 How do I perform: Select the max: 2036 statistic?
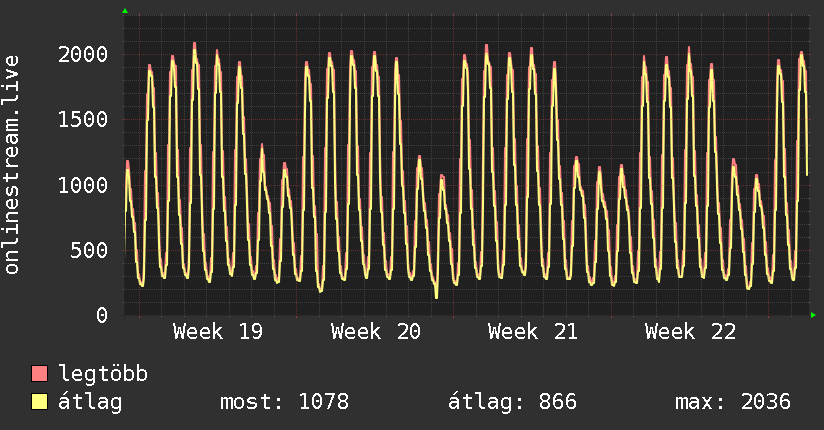(733, 402)
